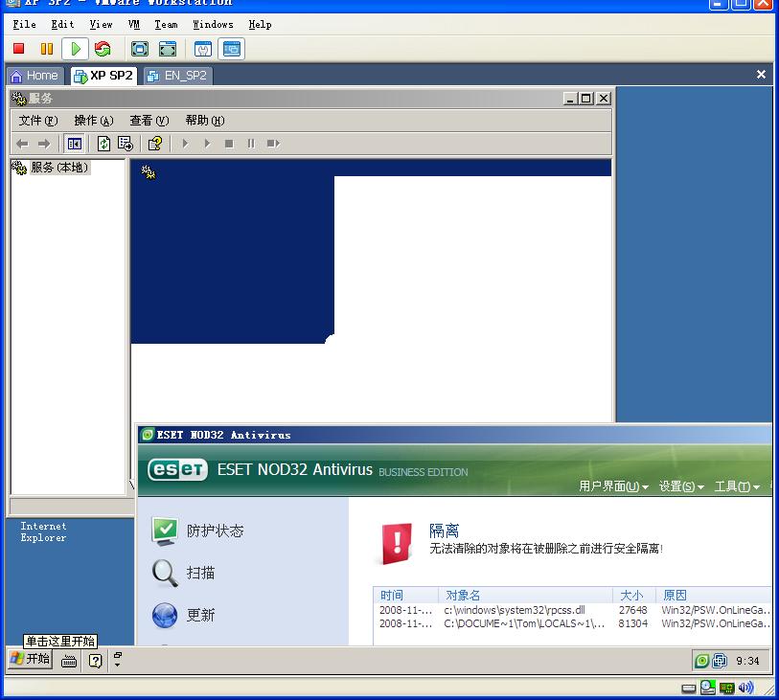Select 服务(本地) tree node
Viewport: 779px width, 700px height.
(59, 168)
